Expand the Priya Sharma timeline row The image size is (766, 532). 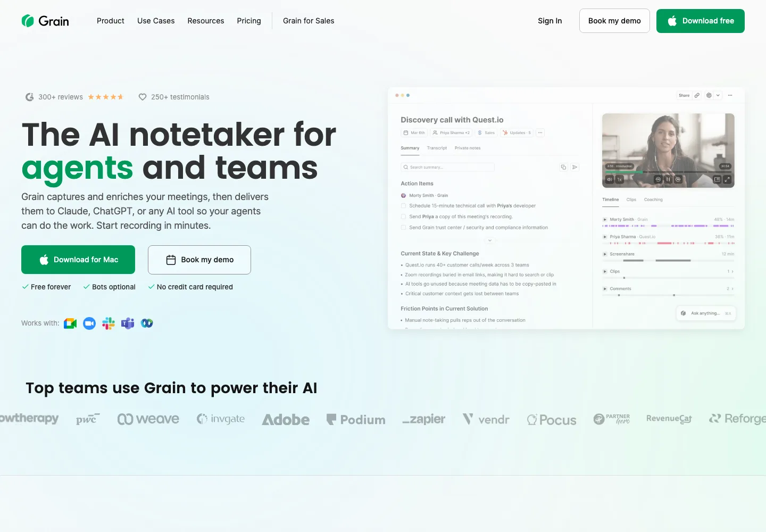[605, 237]
